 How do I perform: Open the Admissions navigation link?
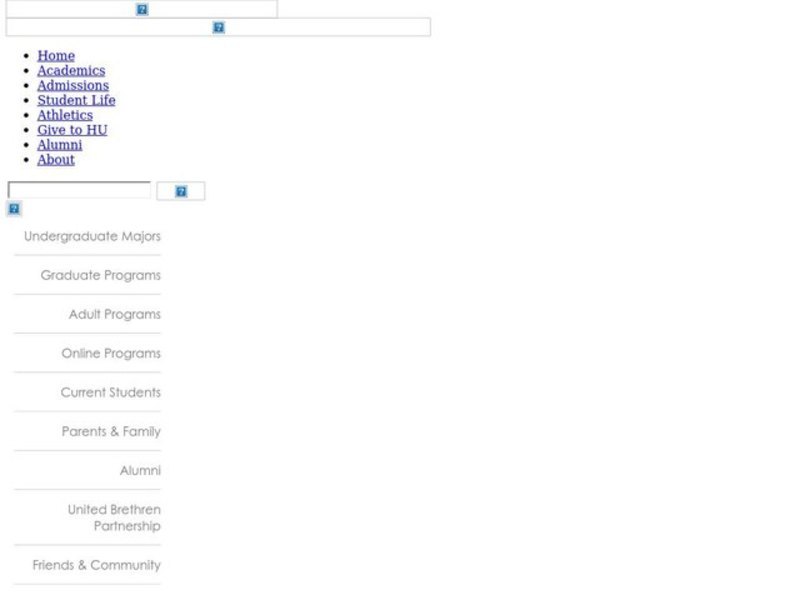(x=73, y=86)
